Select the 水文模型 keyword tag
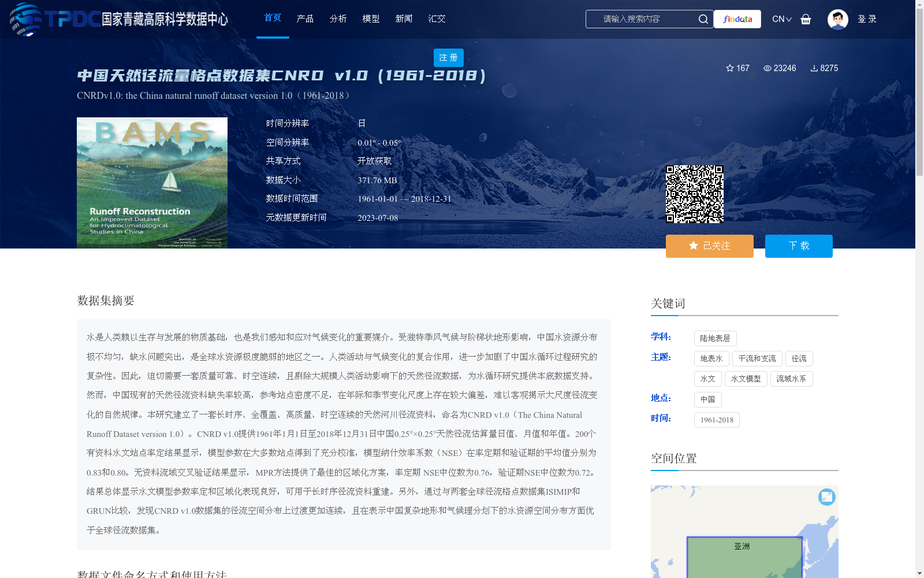This screenshot has height=578, width=924. 746,379
